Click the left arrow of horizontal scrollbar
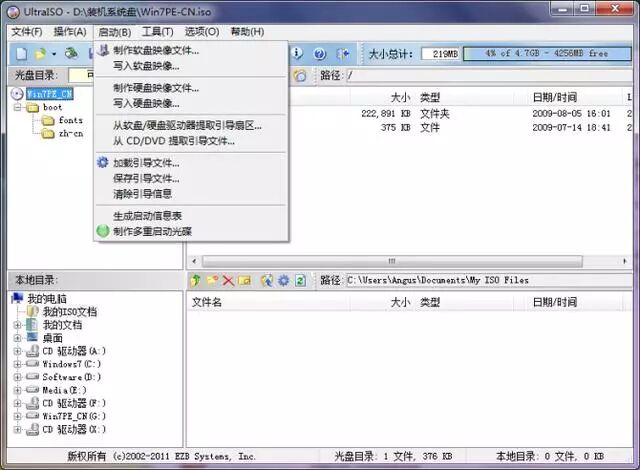Screen dimensions: 640x470 (194, 261)
